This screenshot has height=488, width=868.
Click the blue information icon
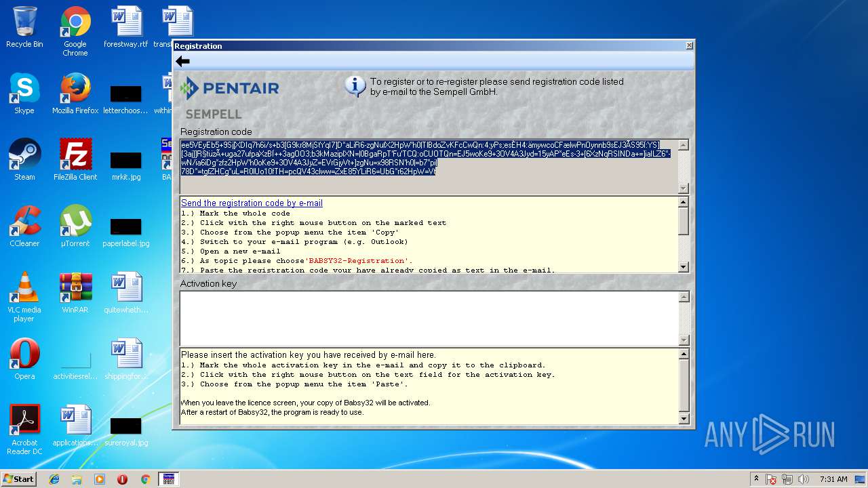(355, 86)
